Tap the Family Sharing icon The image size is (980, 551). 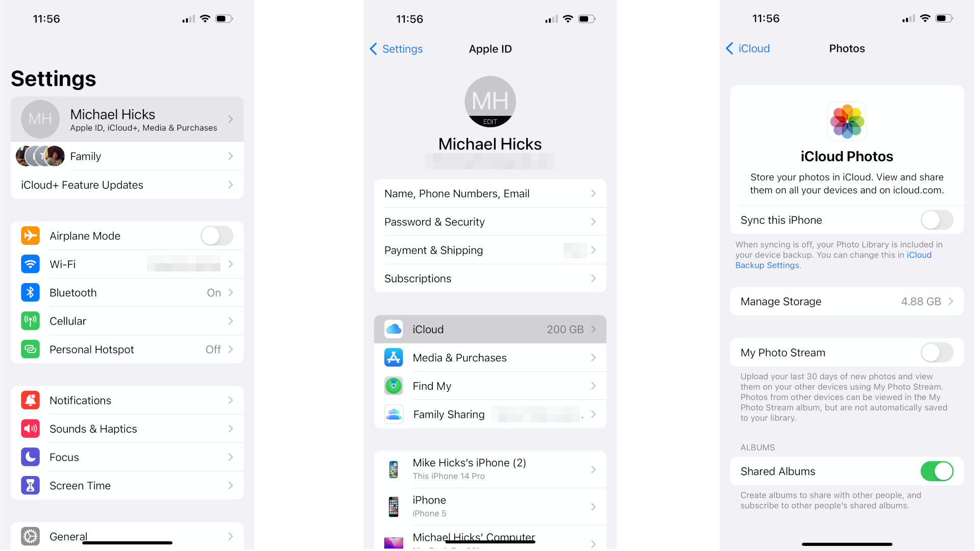tap(393, 414)
